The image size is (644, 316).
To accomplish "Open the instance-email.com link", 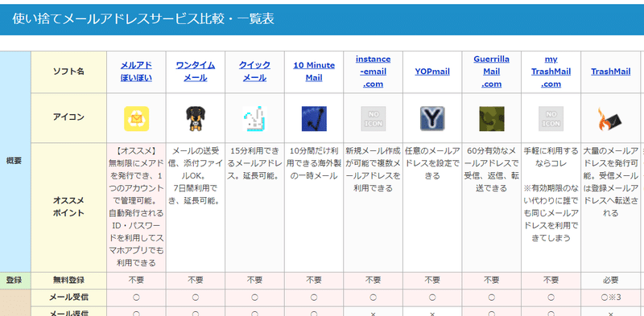I will coord(373,72).
